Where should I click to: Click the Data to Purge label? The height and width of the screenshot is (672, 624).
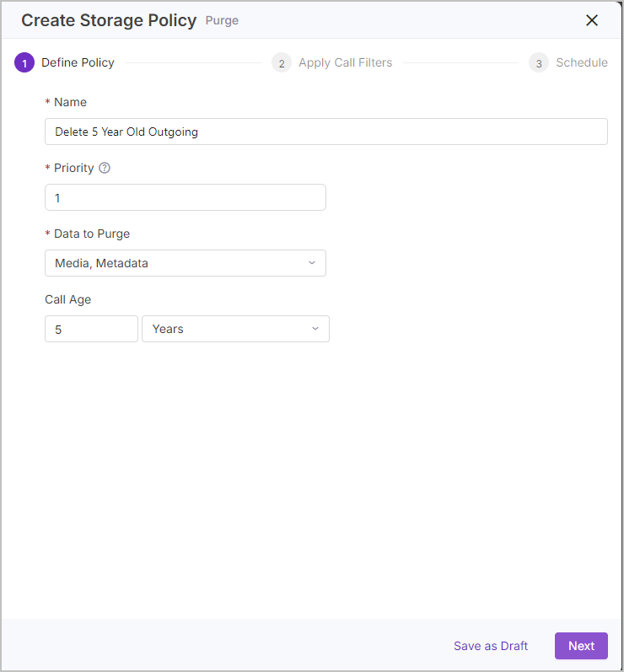pos(91,234)
